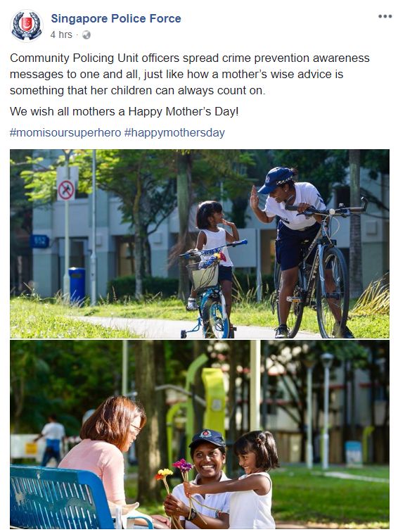
Task: Open the #happymothersday hashtag
Action: coord(174,133)
